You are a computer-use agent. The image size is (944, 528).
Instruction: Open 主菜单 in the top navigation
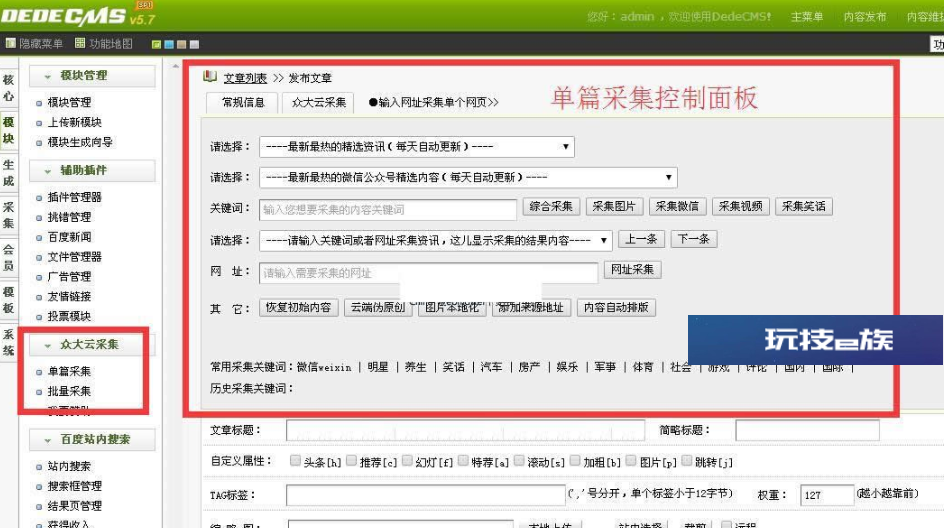(x=807, y=17)
